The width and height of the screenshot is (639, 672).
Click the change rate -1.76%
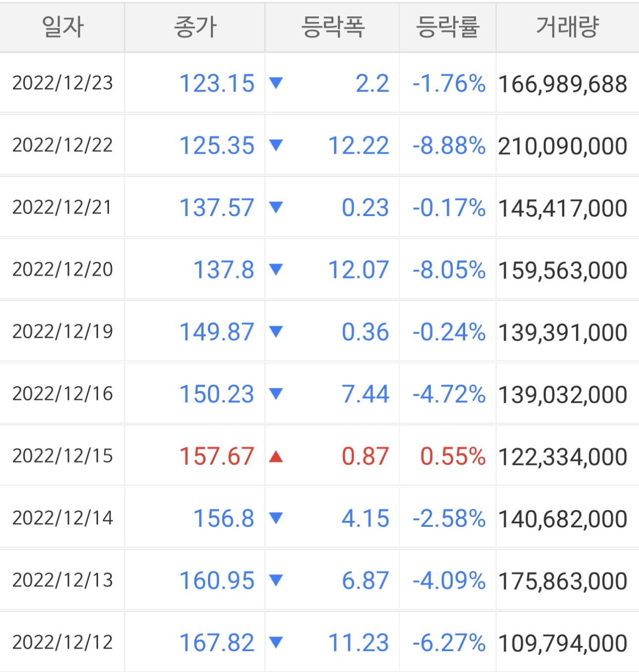coord(449,83)
